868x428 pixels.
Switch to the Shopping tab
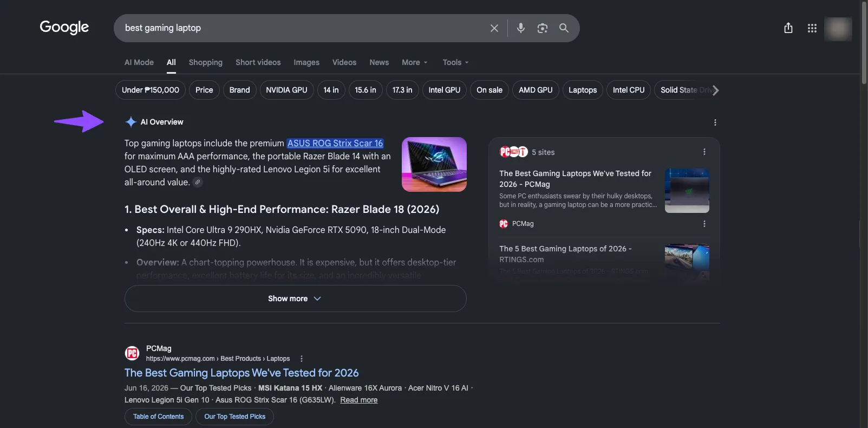(206, 62)
